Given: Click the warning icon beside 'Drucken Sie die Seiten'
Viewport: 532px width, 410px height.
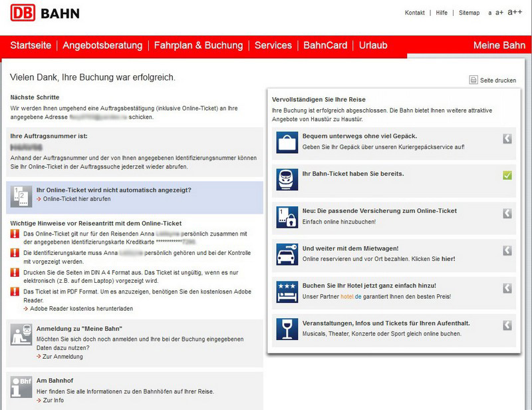Looking at the screenshot, I should pos(15,272).
